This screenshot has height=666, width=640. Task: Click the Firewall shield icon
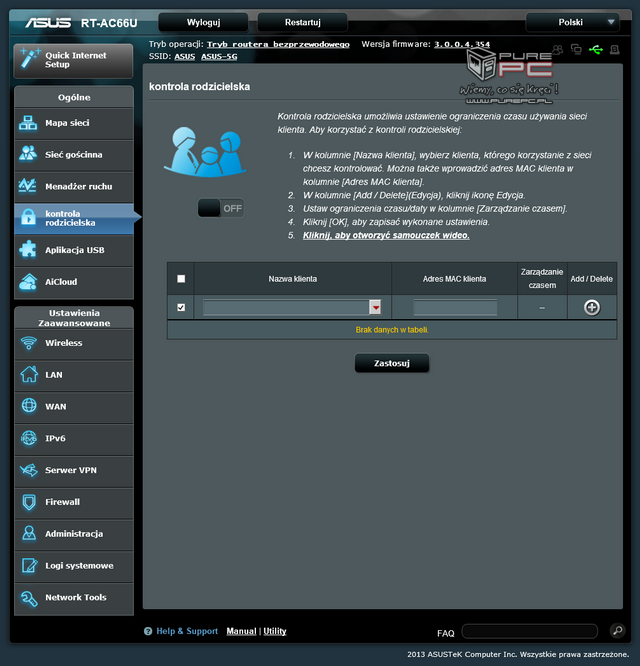point(29,502)
